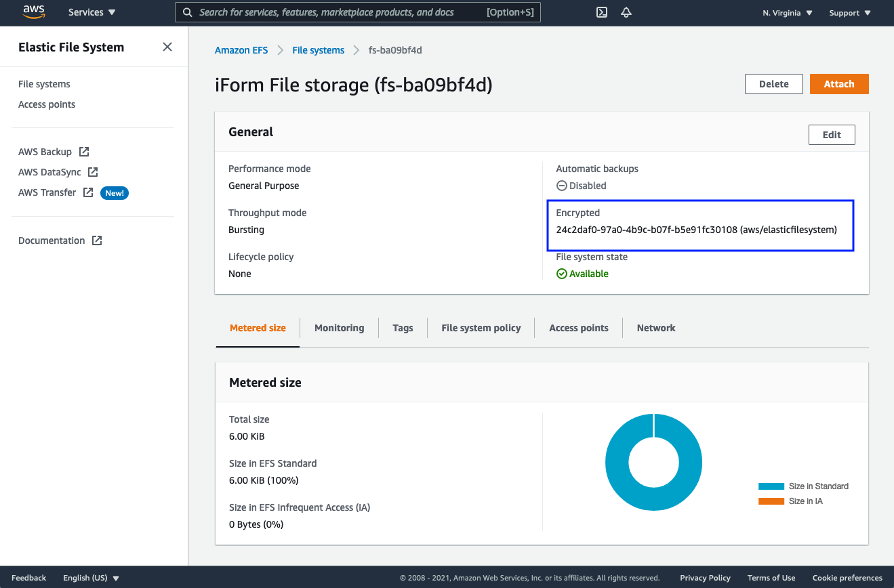This screenshot has height=588, width=894.
Task: Click the green Available status icon
Action: (561, 274)
